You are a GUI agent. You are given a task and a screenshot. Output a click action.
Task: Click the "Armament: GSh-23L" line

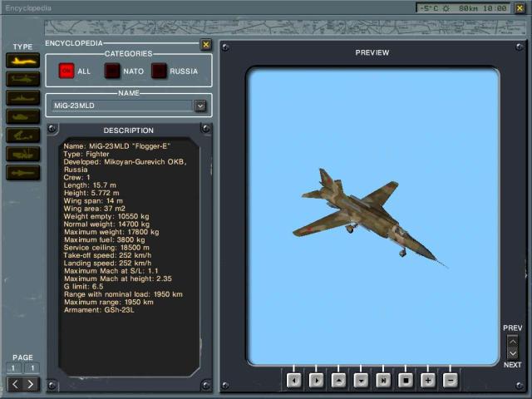(x=99, y=310)
